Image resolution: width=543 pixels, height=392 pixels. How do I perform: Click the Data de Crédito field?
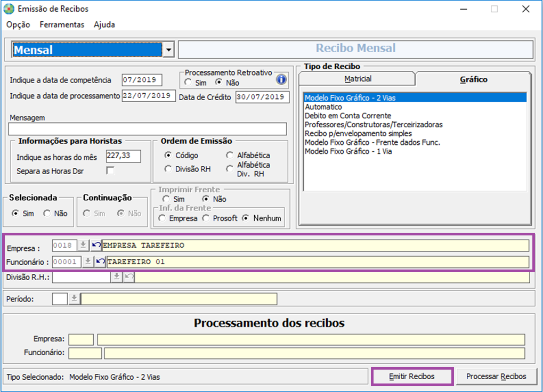click(x=262, y=97)
